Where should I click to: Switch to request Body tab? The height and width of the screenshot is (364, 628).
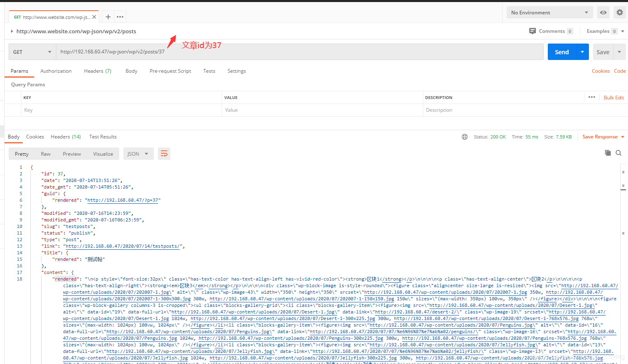131,71
